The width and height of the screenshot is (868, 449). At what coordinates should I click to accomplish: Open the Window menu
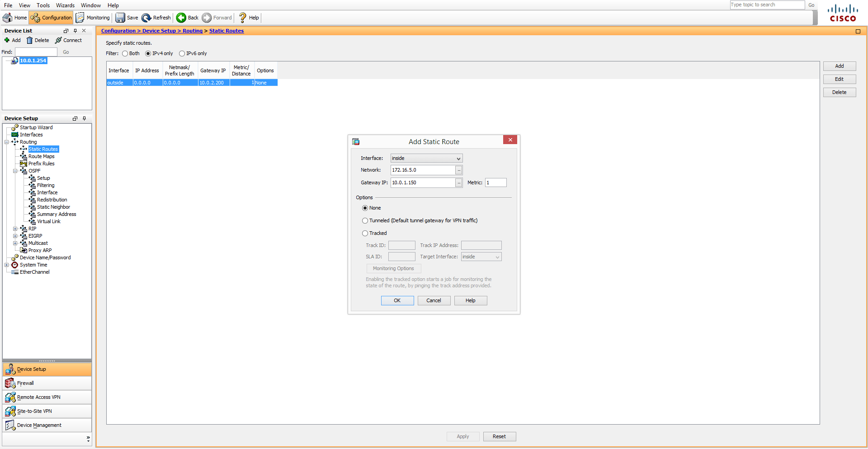[x=91, y=5]
